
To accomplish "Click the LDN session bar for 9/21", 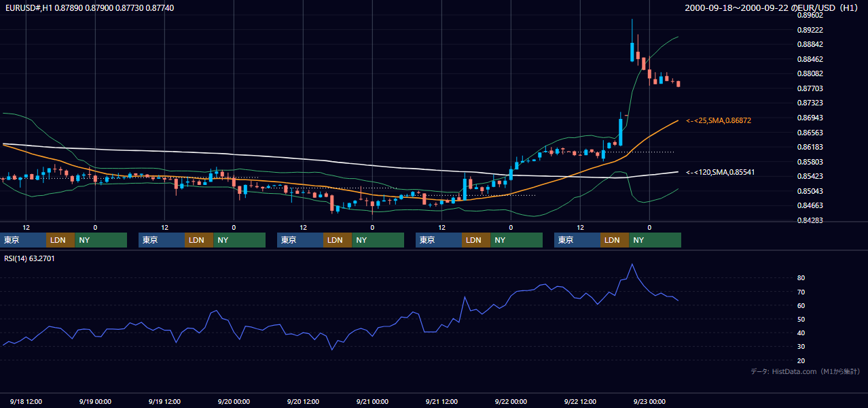I will (x=476, y=240).
